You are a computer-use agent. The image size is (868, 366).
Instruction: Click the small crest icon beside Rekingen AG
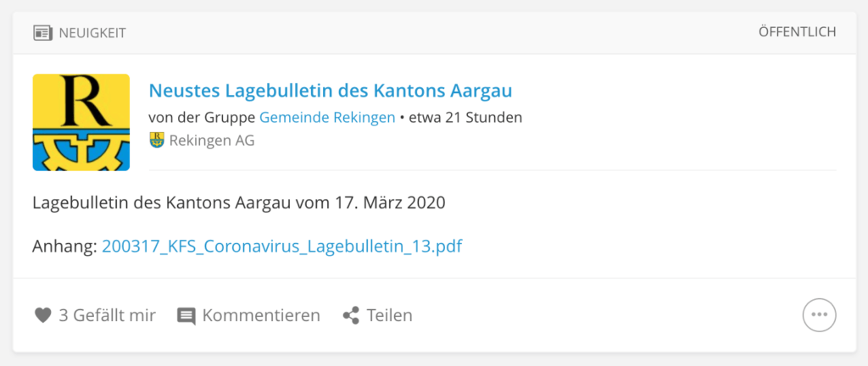pos(157,140)
